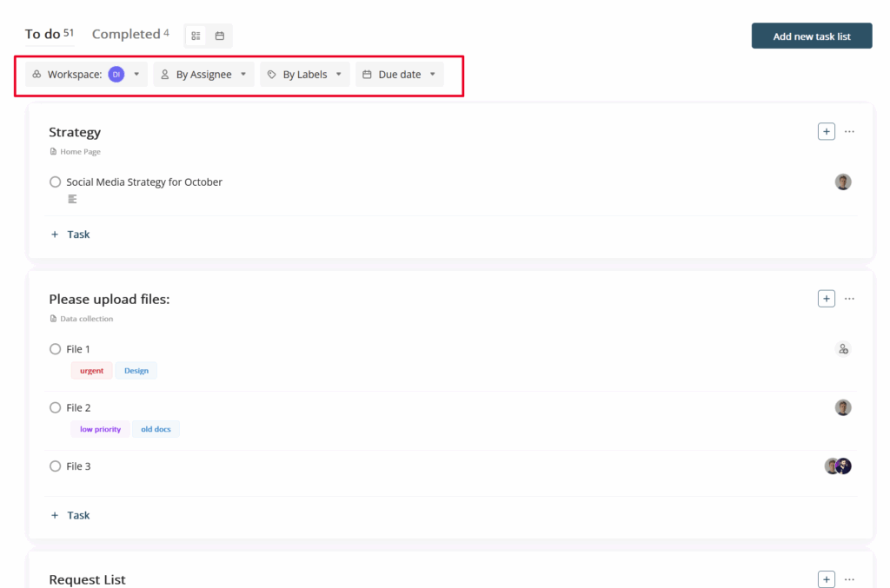Open the Due date filter dropdown
The height and width of the screenshot is (588, 890).
point(400,75)
